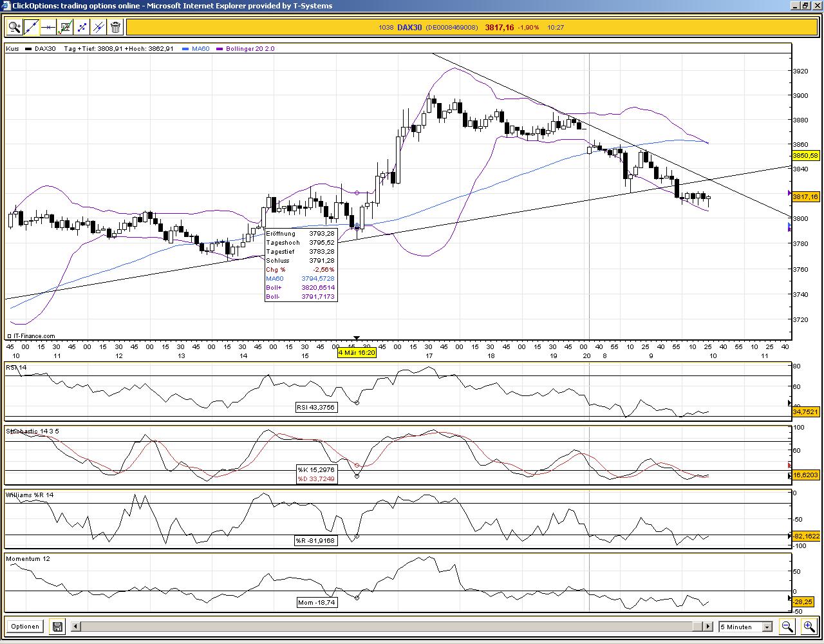Click the 1038 number in yellow header
This screenshot has height=644, width=824.
386,27
